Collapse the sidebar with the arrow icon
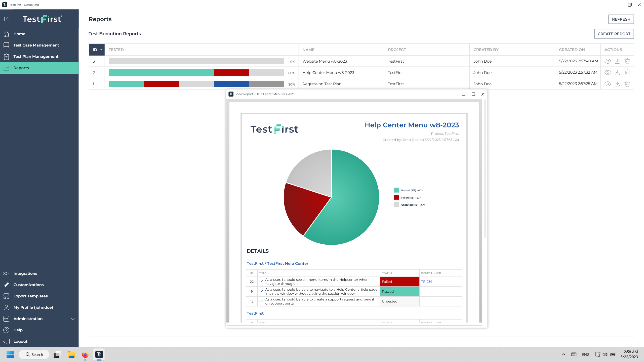This screenshot has height=362, width=644. point(7,19)
